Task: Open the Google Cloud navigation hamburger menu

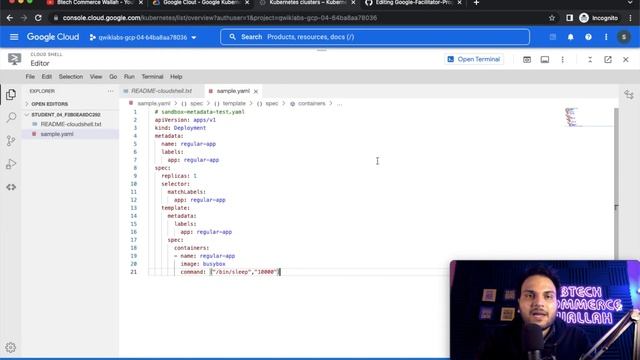Action: 14,37
